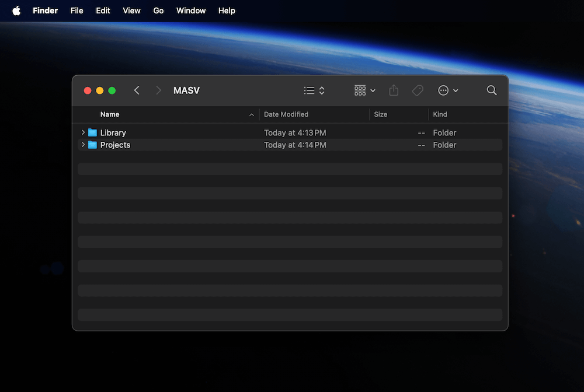Go back in the MASV window
The image size is (584, 392).
pos(137,90)
